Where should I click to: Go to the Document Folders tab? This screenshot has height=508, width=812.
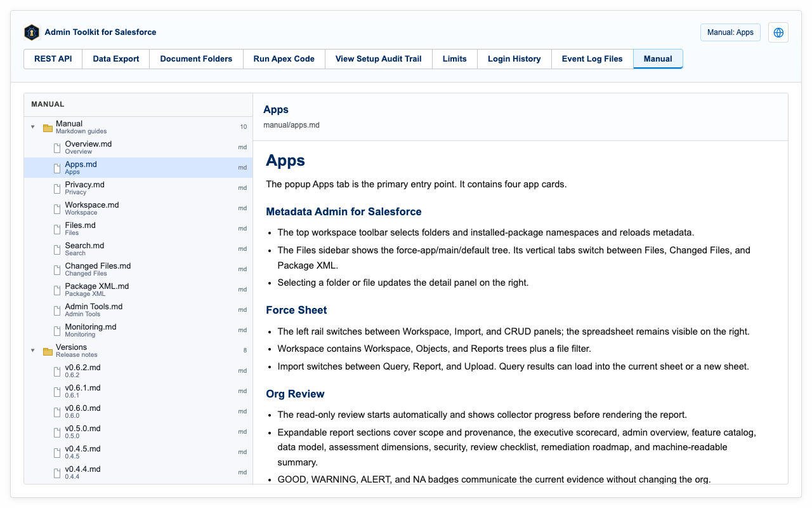196,59
